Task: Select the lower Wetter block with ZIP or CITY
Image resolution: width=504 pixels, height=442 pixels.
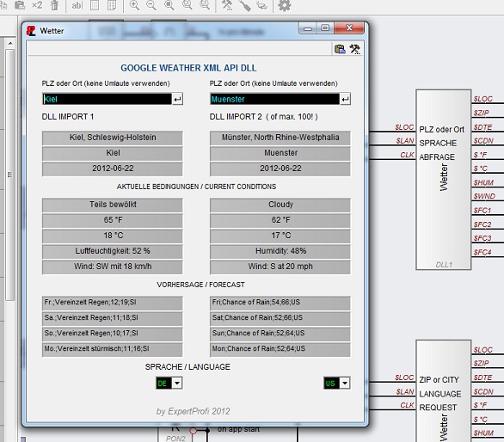Action: [444, 391]
